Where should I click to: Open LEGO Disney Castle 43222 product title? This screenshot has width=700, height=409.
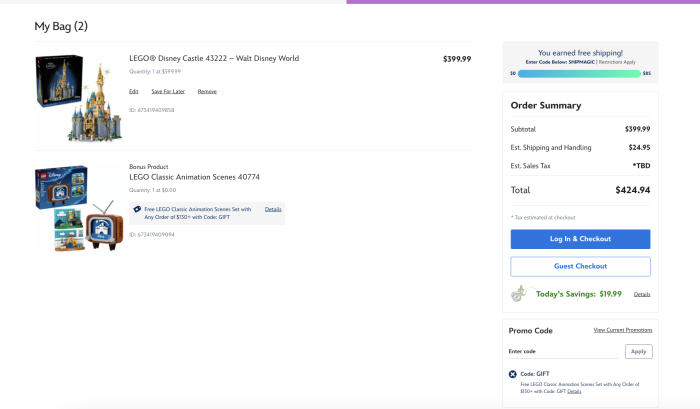[x=214, y=58]
